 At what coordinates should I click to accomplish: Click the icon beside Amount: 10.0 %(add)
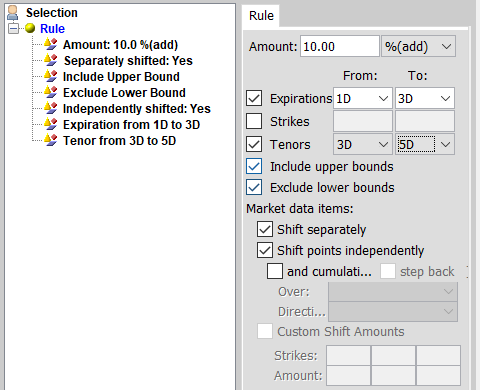pos(50,44)
